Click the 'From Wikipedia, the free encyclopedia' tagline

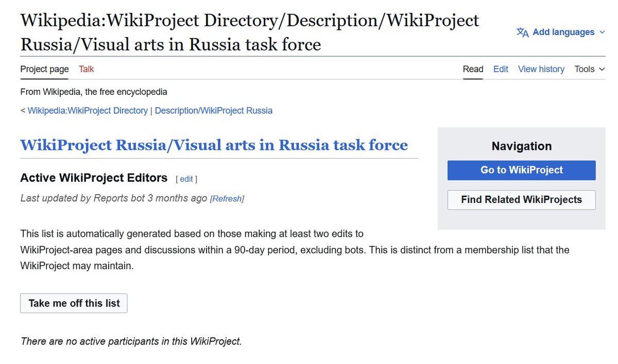pos(94,92)
